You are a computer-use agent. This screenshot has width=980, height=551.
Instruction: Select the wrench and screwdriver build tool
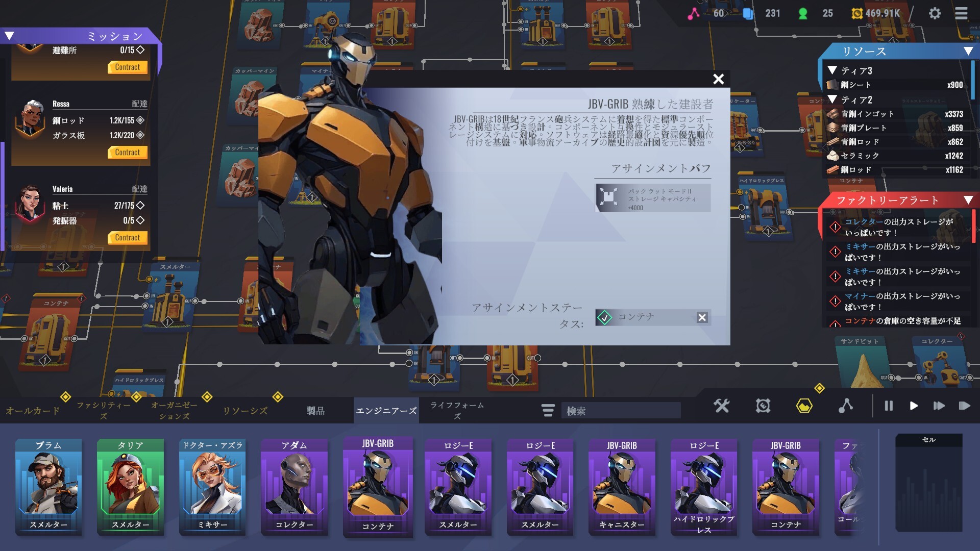click(x=722, y=406)
